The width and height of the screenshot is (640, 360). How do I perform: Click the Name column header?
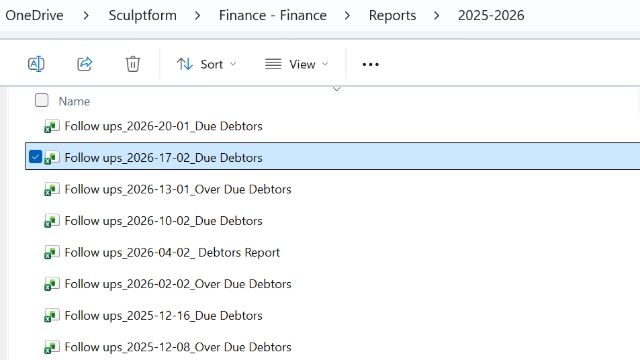pos(74,101)
